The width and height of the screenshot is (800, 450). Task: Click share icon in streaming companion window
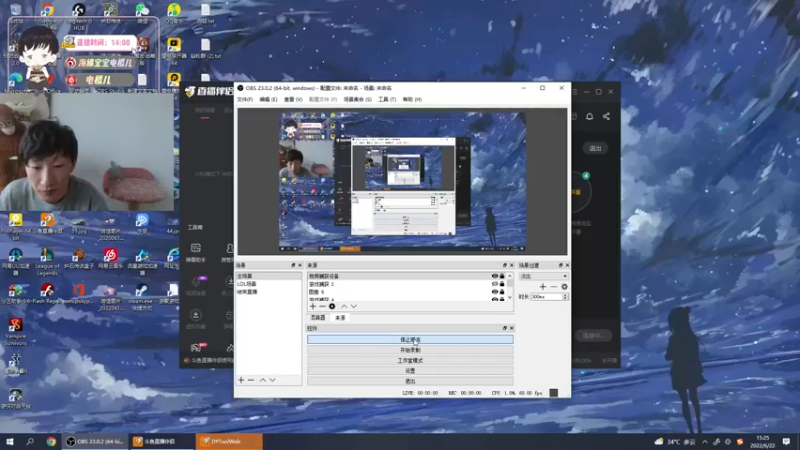[606, 116]
